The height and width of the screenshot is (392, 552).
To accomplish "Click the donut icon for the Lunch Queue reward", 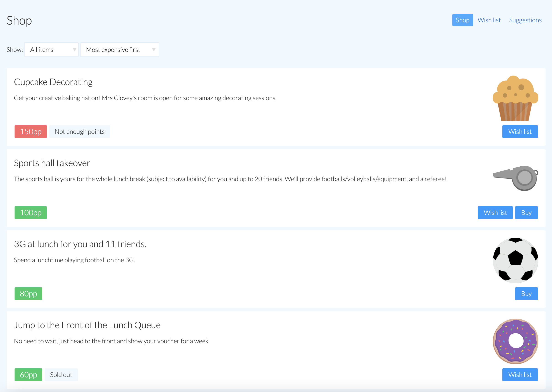I will 516,341.
